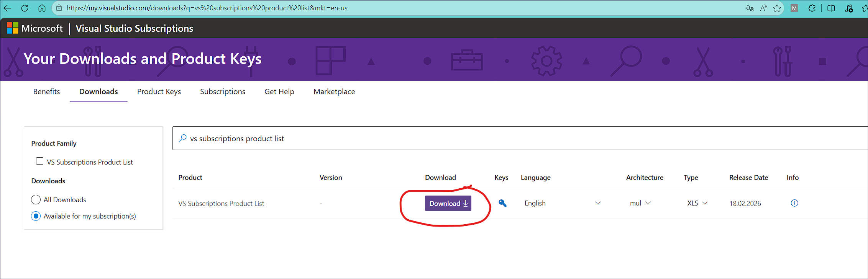Click the Downloads heading in the filter panel

coord(48,181)
